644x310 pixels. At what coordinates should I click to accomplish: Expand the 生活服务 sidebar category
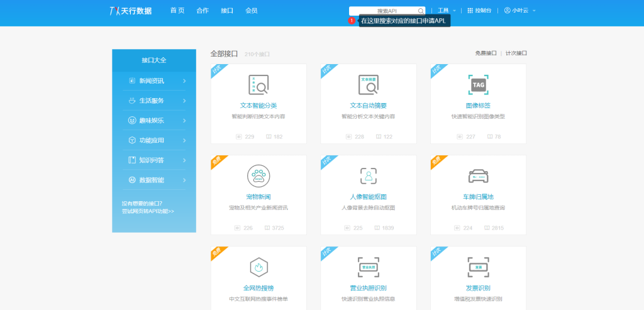click(154, 101)
